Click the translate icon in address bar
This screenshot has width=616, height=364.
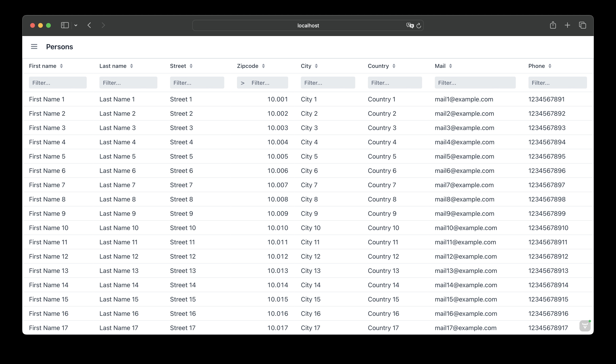coord(410,26)
